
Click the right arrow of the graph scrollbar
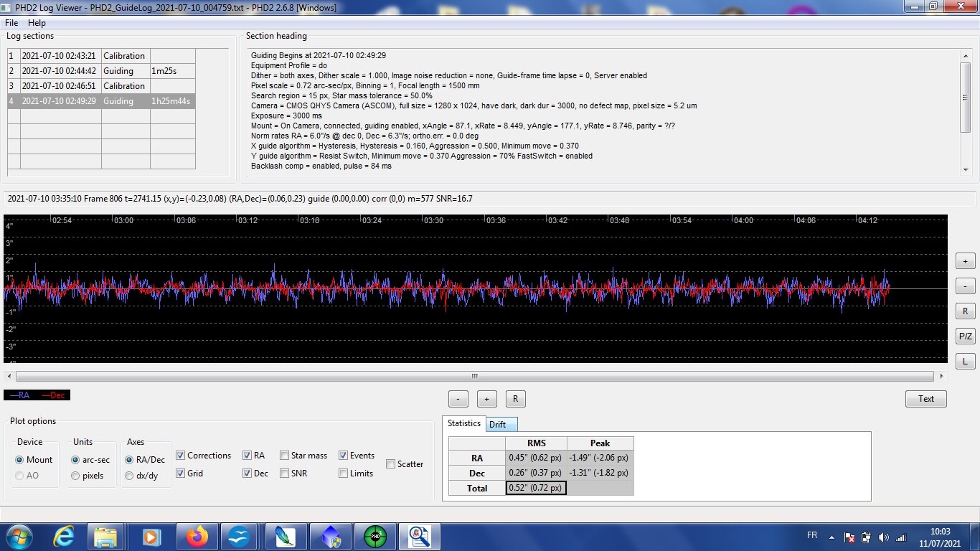[x=941, y=376]
